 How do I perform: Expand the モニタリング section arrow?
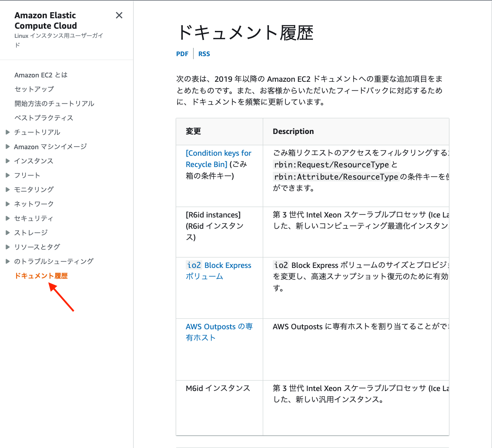click(x=8, y=190)
